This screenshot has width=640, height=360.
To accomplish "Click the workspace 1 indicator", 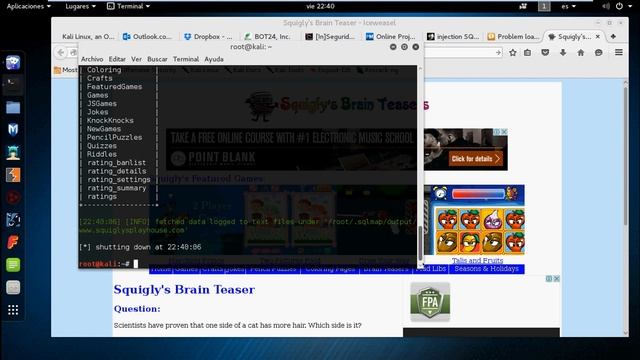I will pos(544,6).
